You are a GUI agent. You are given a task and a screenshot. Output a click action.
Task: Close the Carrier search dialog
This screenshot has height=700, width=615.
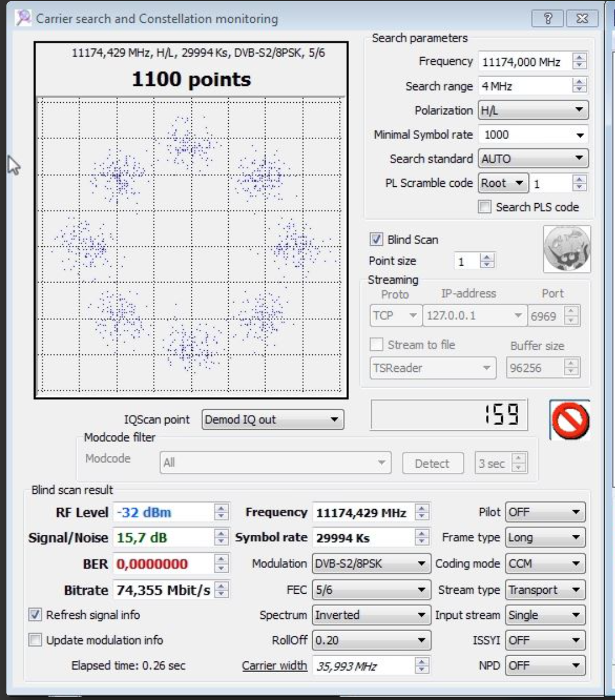coord(582,18)
